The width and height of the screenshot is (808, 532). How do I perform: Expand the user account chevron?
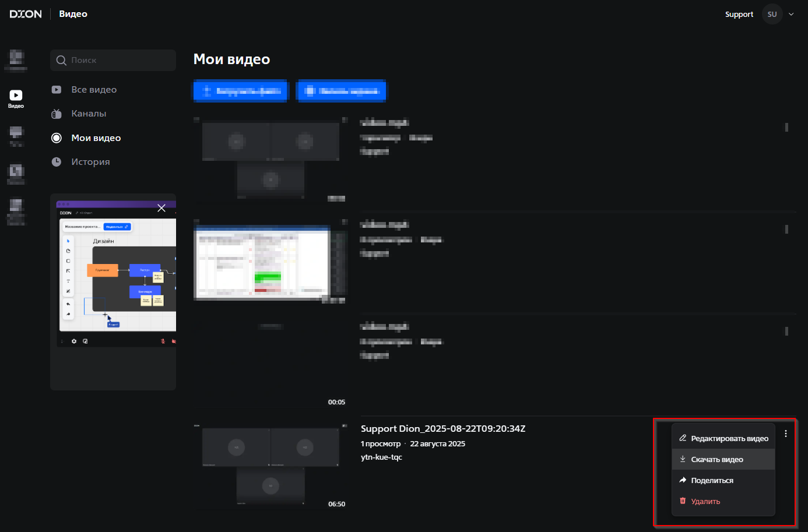[791, 15]
